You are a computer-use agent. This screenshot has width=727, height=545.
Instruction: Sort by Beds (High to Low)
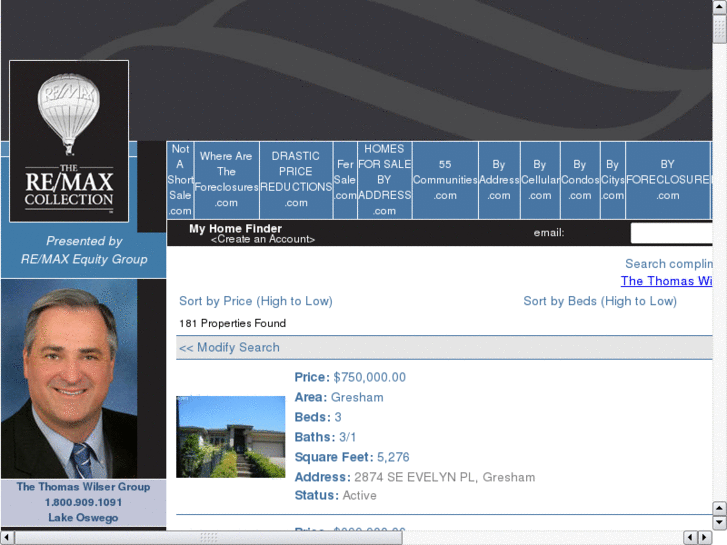pyautogui.click(x=600, y=301)
